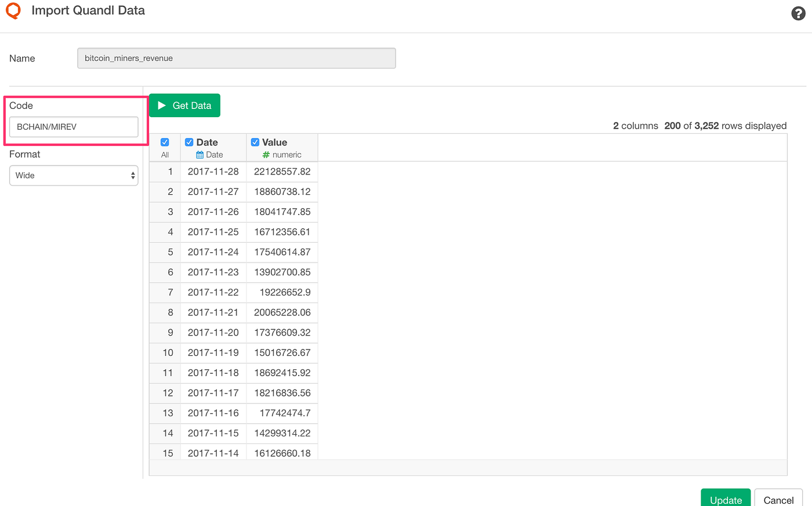Click the bitcoin_miners_revenue Name field
812x506 pixels.
[x=237, y=58]
